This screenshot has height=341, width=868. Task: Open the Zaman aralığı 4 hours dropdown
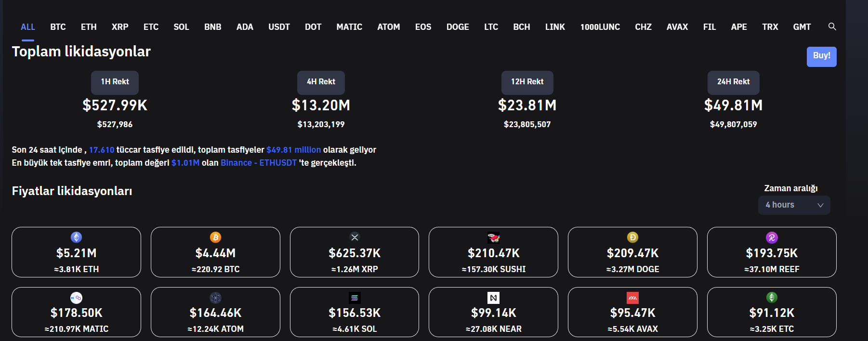(794, 205)
